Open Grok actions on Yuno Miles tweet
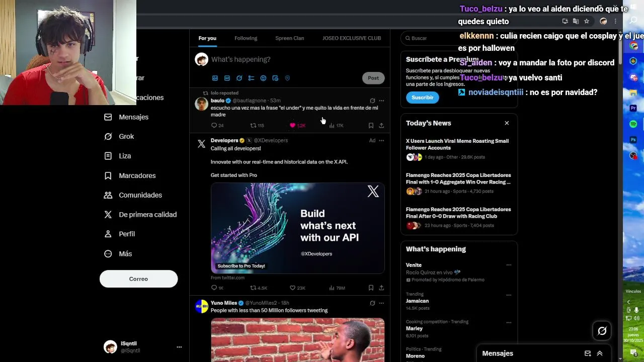This screenshot has width=644, height=362. coord(372,303)
